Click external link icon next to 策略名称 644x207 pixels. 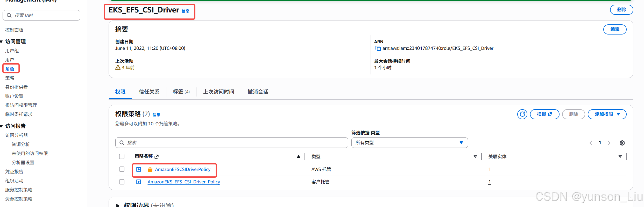156,156
